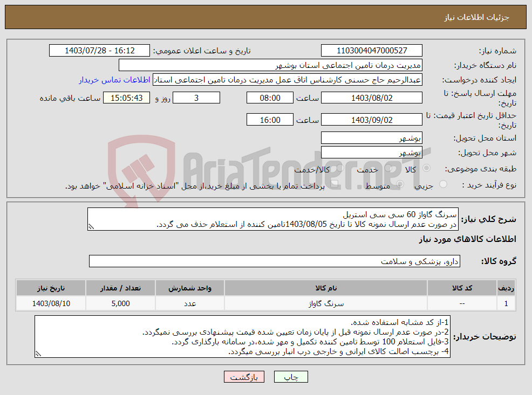Viewport: 532px width, 395px height.
Task: Click the کد کالا column header
Action: (462, 288)
